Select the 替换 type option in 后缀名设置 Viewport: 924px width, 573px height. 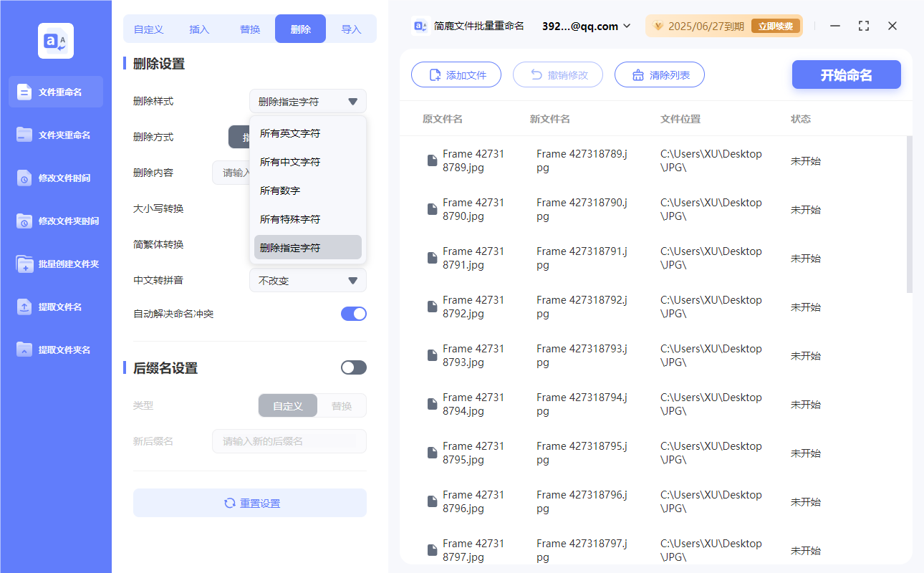coord(342,405)
